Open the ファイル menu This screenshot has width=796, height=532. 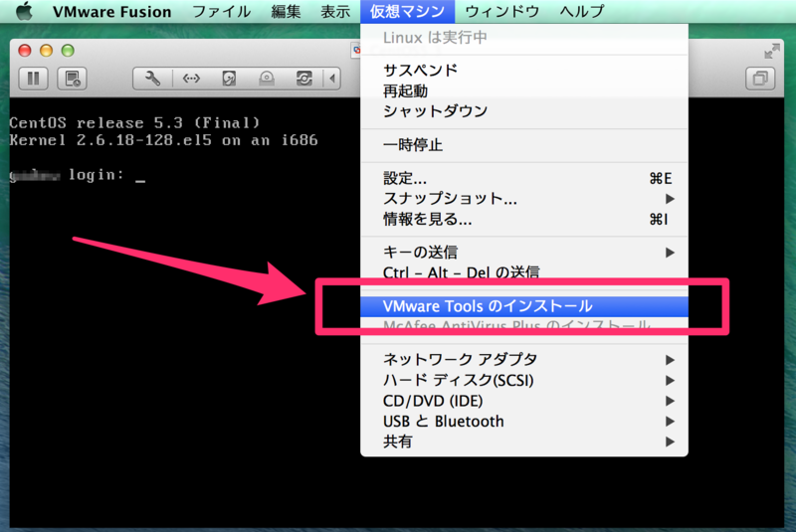pos(221,11)
